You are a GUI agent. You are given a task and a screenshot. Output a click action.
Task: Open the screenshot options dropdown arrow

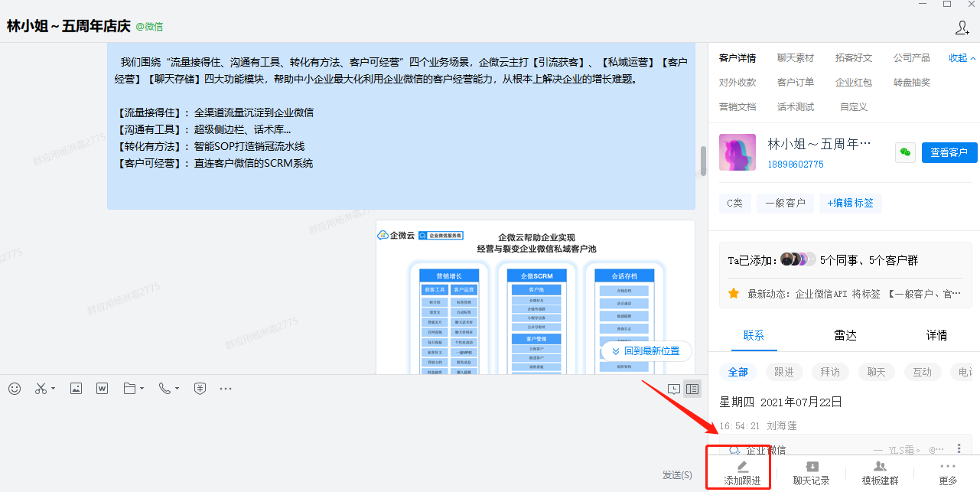coord(53,389)
